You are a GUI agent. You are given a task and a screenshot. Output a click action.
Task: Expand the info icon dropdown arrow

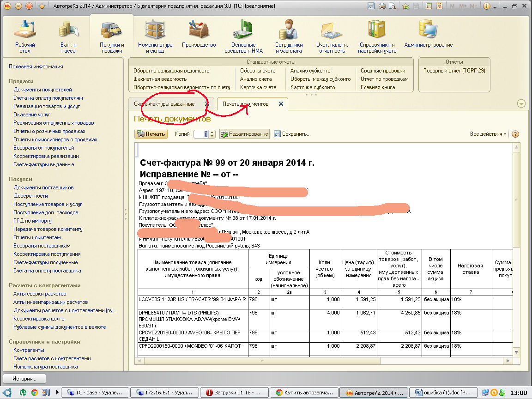[x=495, y=7]
